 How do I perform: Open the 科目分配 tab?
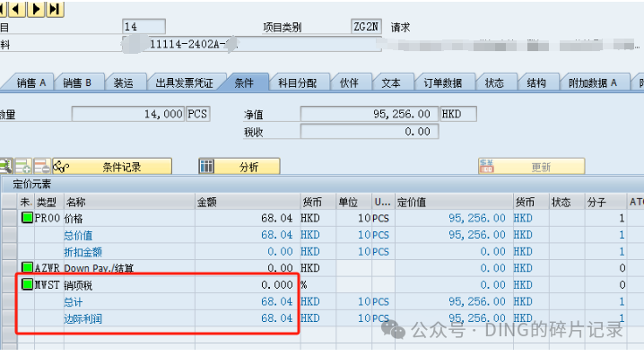[x=298, y=82]
